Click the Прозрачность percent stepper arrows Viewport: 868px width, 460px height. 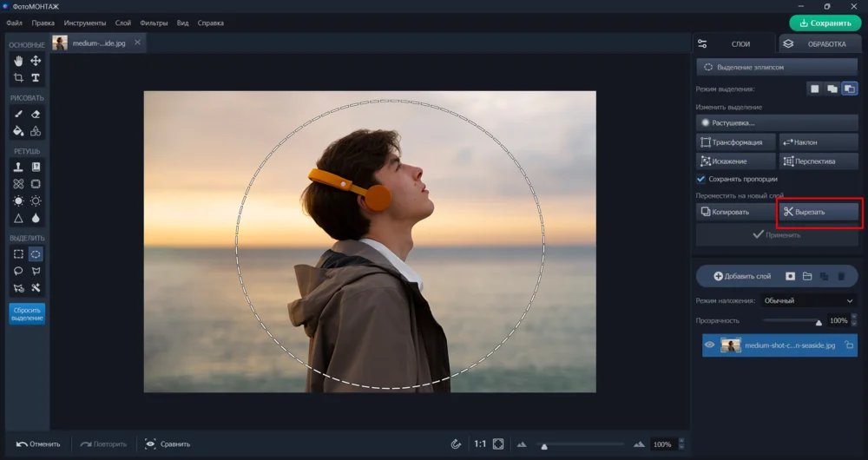853,320
